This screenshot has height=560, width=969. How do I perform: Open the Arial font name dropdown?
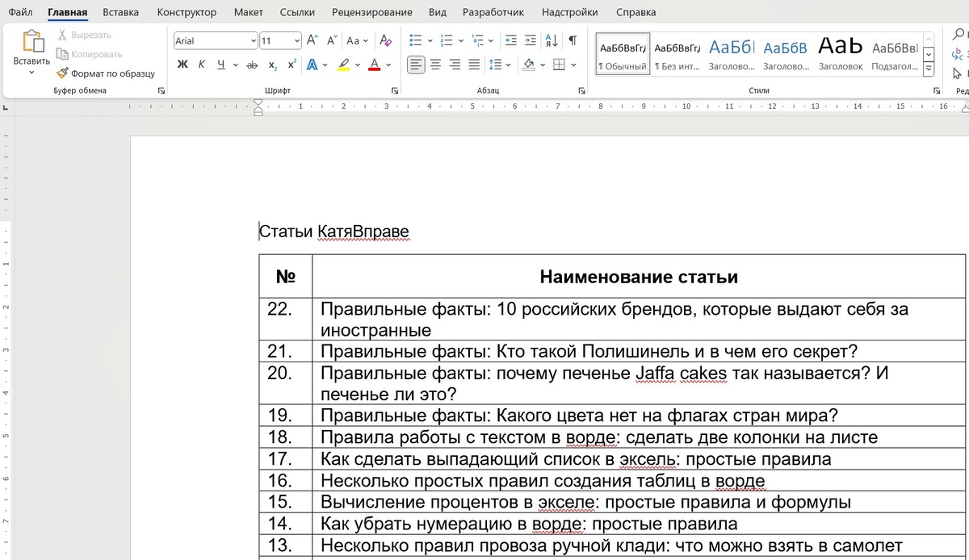(x=253, y=40)
